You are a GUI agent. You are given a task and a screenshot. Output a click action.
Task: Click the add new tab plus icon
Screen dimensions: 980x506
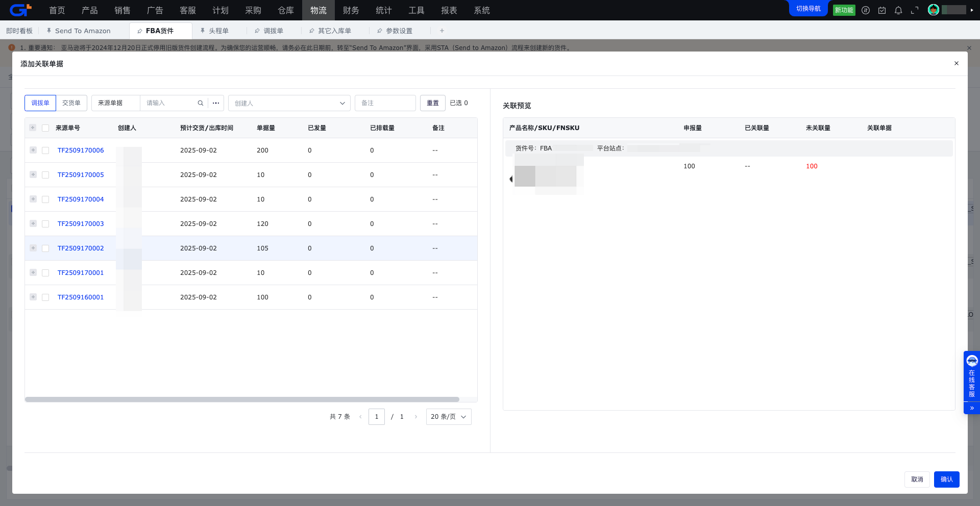442,31
